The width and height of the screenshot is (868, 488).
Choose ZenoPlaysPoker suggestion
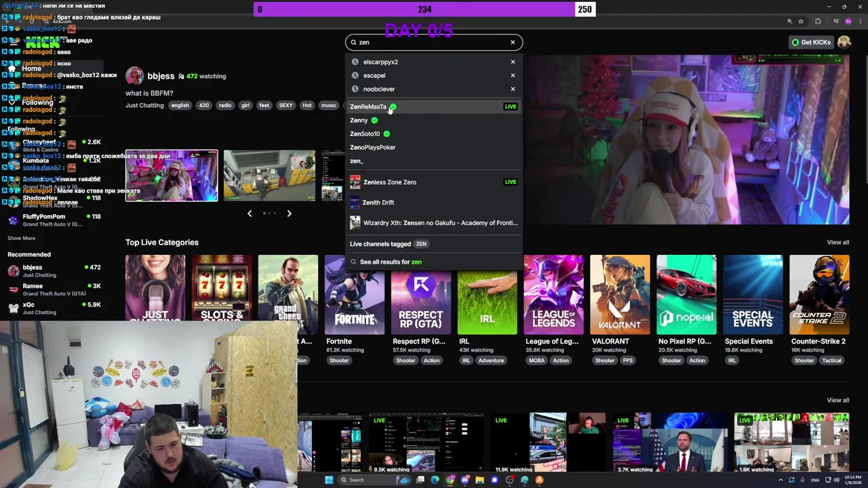pos(434,147)
